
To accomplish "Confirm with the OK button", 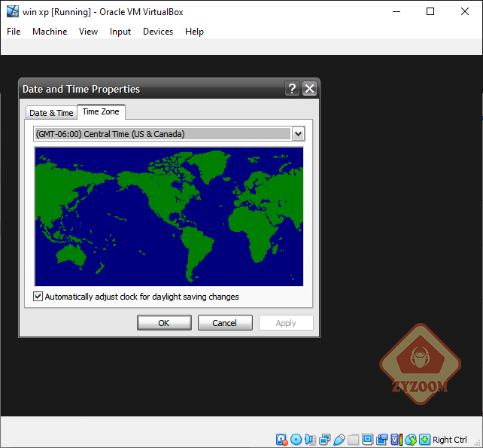I will click(x=164, y=323).
